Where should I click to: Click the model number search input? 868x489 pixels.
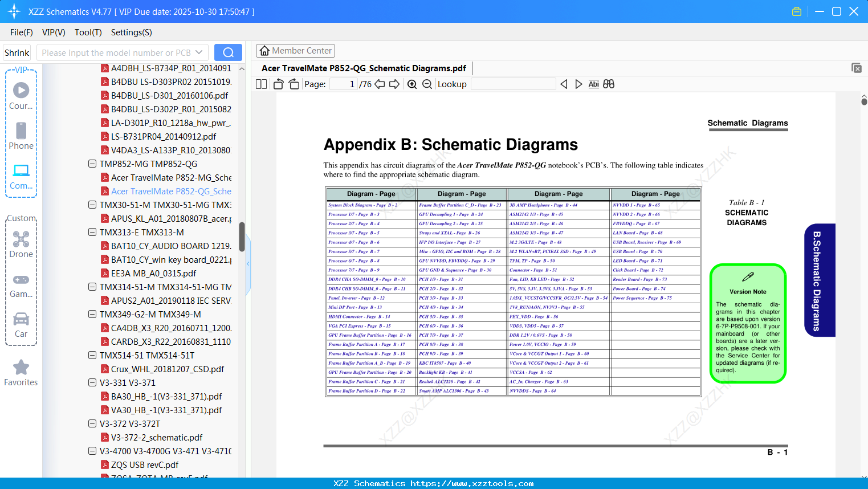click(115, 52)
